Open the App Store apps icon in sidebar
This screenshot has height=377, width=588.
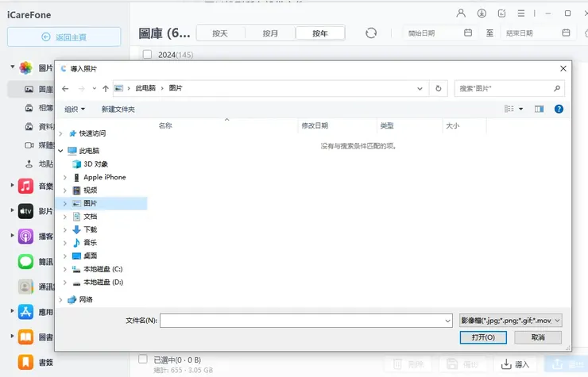[25, 312]
